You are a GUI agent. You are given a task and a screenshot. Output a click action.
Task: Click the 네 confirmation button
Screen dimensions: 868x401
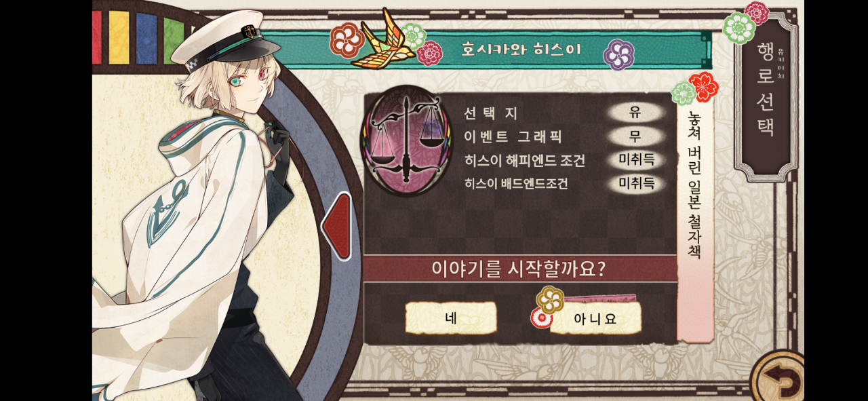pos(451,318)
